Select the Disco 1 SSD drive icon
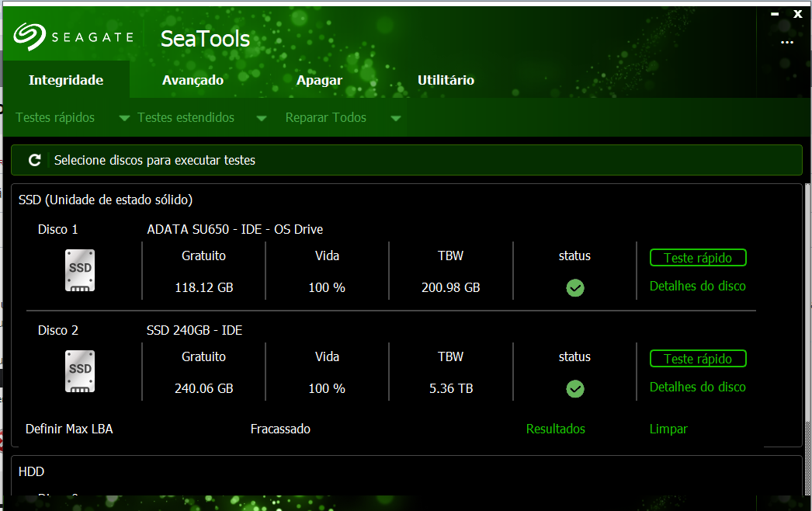This screenshot has height=511, width=812. click(x=80, y=270)
